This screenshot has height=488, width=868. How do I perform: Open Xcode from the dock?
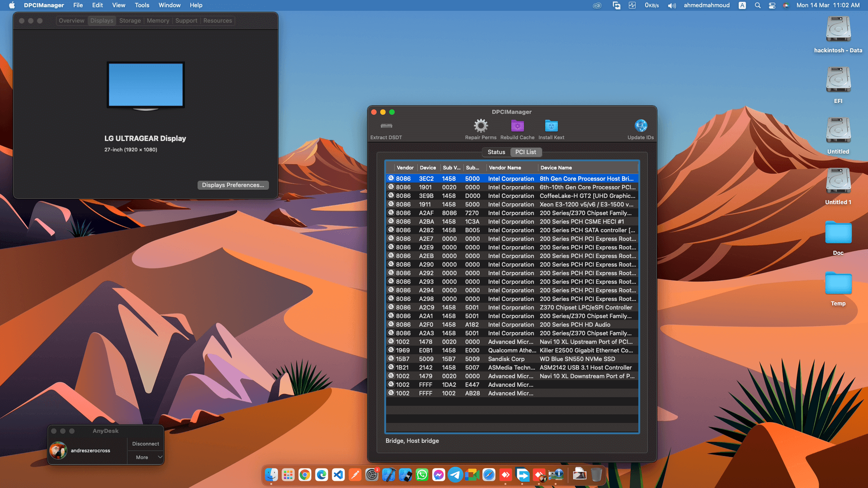tap(389, 474)
